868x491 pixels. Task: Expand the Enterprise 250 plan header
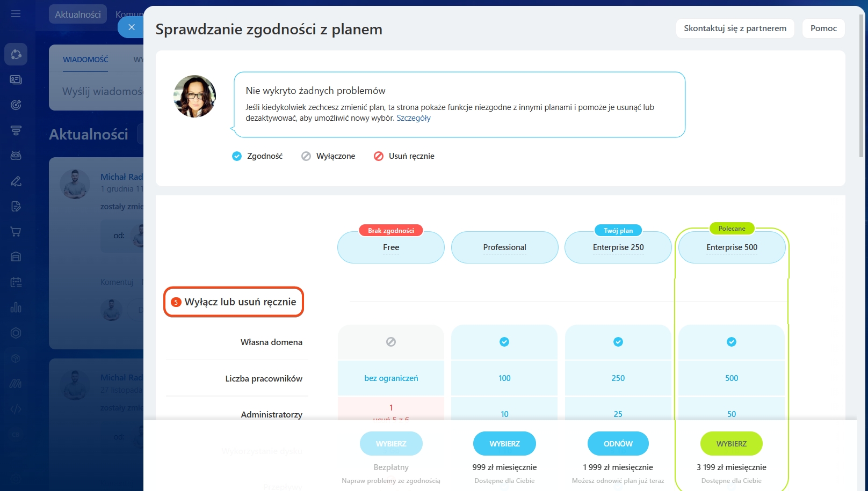coord(618,247)
